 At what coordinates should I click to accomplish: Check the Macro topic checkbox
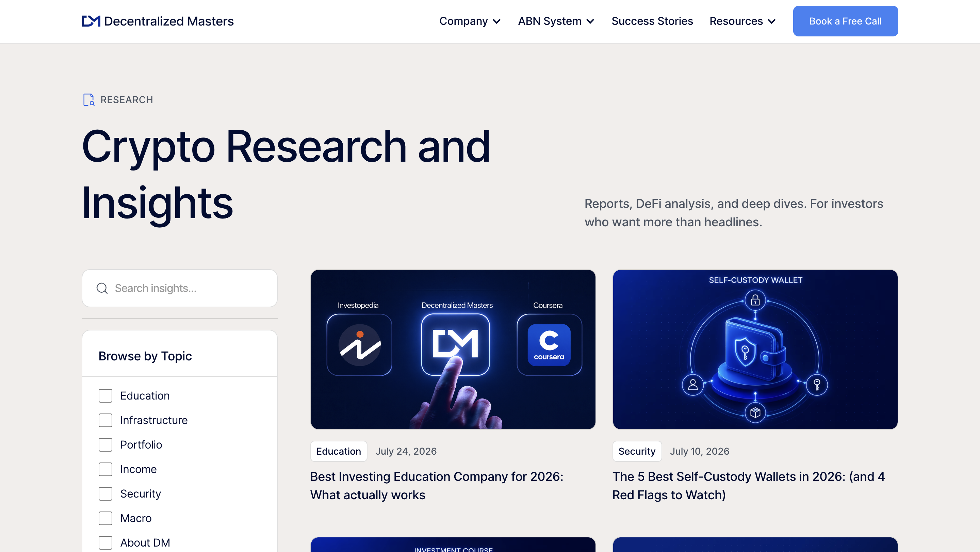(105, 518)
